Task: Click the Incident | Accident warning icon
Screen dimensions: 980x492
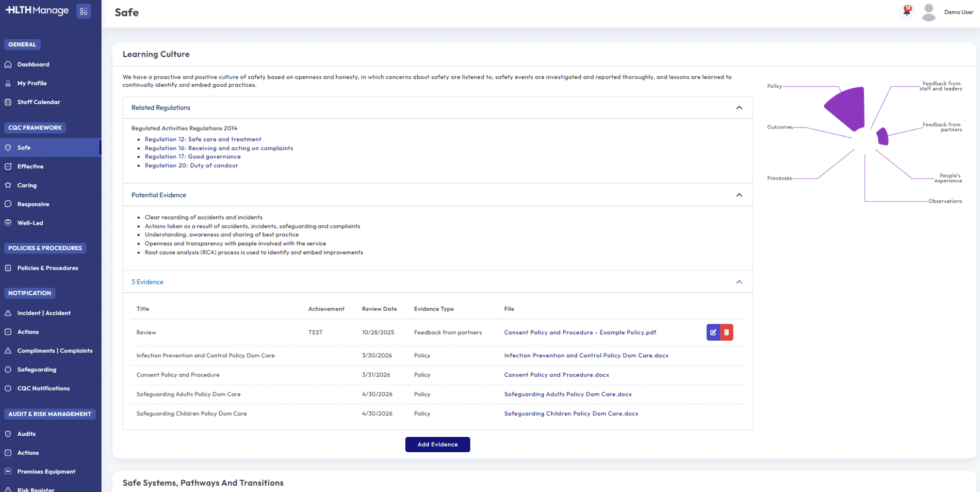Action: tap(8, 313)
